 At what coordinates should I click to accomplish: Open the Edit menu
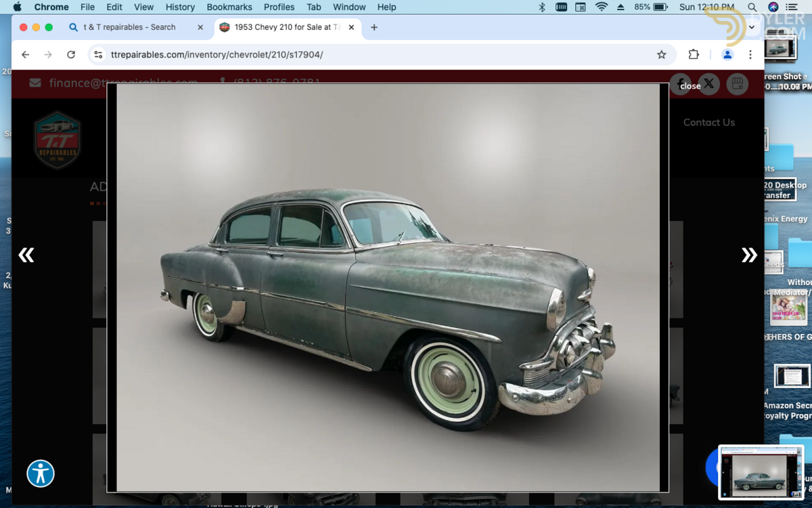[114, 7]
